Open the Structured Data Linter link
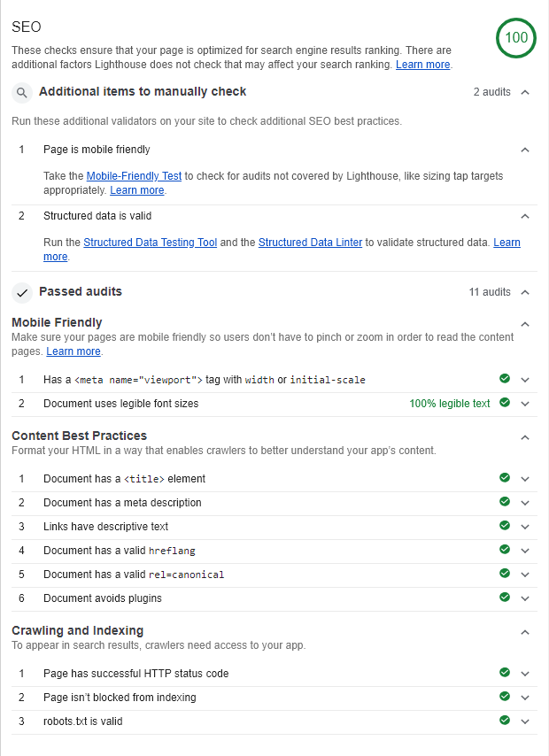 click(311, 243)
